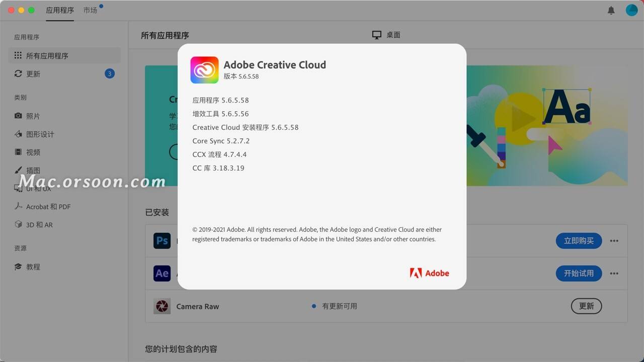Viewport: 644px width, 362px height.
Task: Click the desktop monitor icon
Action: click(377, 35)
